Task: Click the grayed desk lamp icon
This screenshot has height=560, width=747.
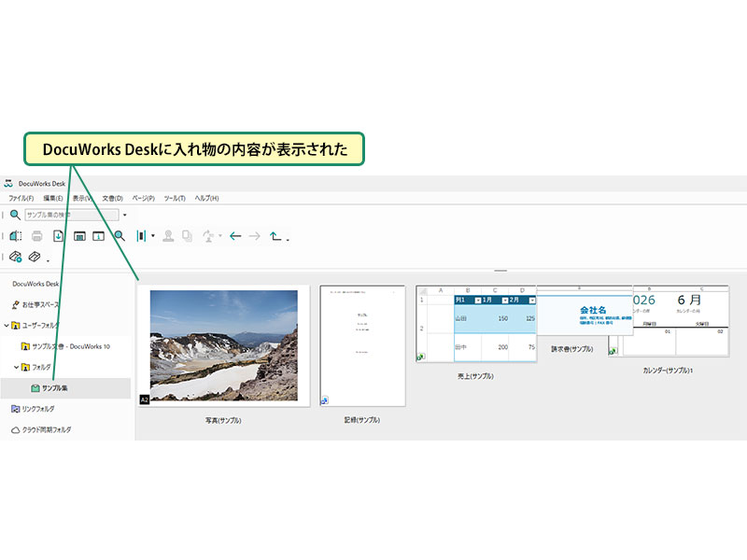Action: 208,236
